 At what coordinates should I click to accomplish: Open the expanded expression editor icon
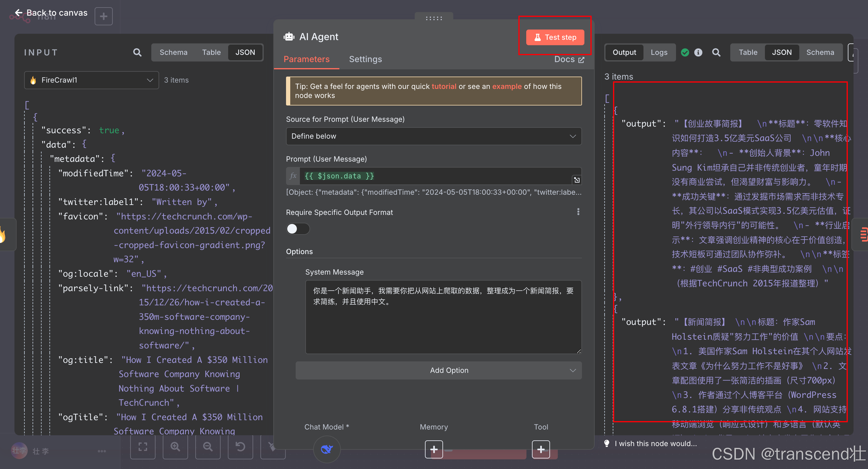[x=577, y=180]
